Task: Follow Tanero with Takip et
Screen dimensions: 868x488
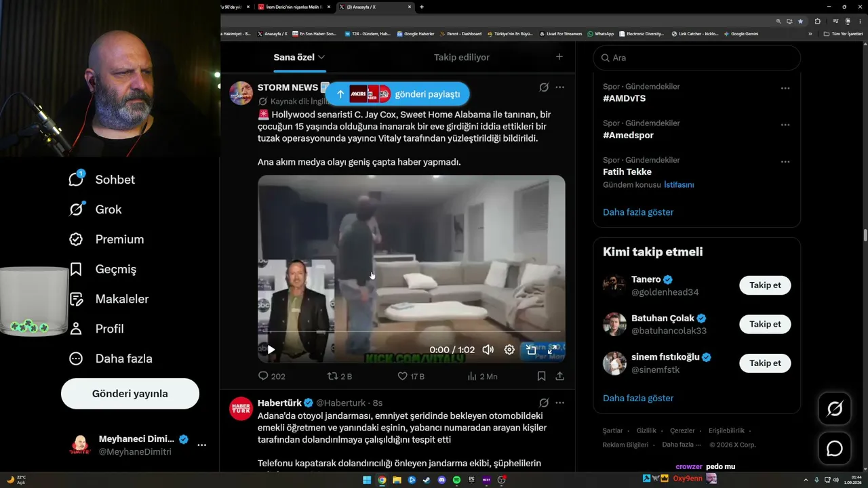Action: coord(765,285)
